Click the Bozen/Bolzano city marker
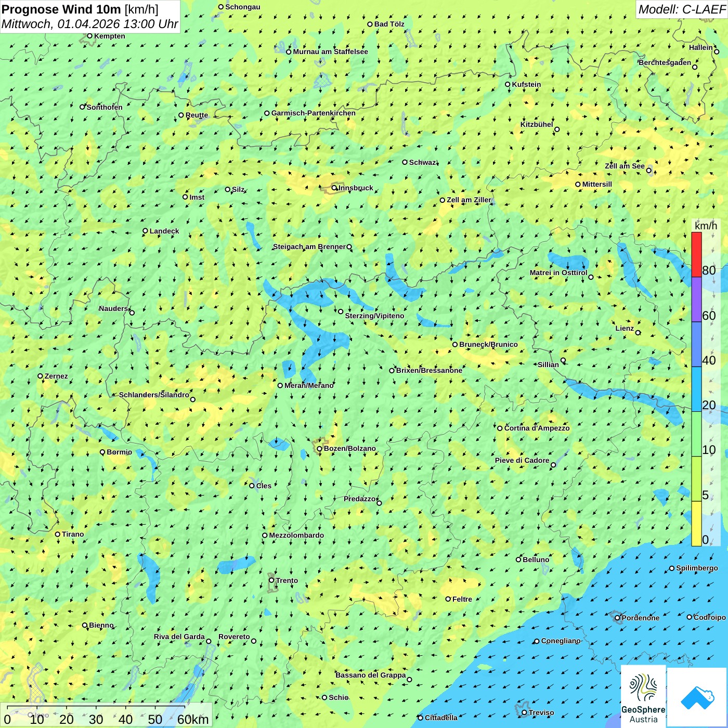728x728 pixels. [x=319, y=449]
